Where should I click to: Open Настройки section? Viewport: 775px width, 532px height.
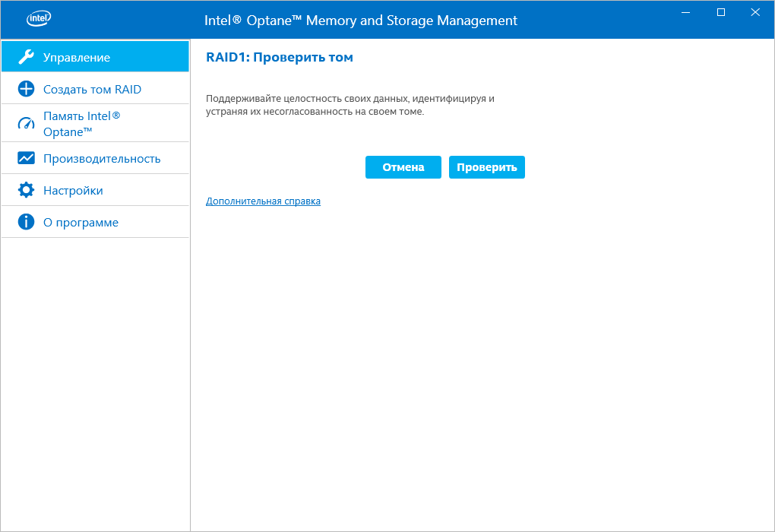(x=96, y=190)
